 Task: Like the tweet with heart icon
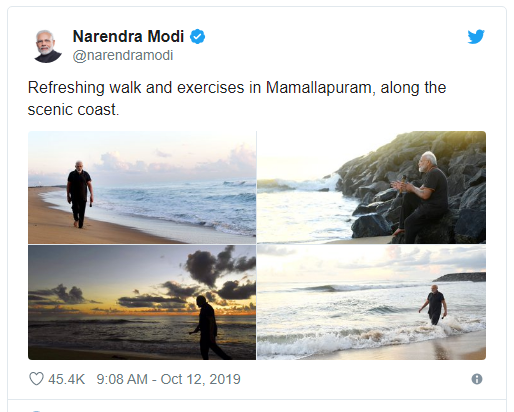36,379
